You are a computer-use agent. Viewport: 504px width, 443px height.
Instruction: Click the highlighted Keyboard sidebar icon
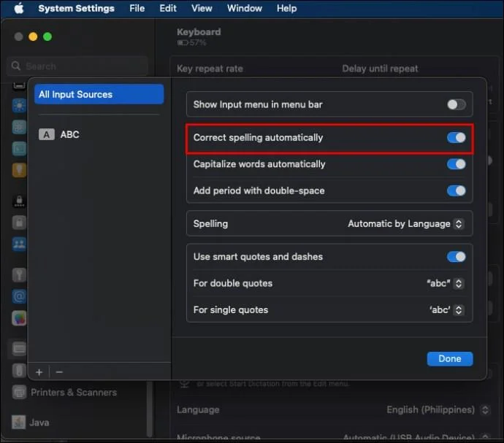19,349
